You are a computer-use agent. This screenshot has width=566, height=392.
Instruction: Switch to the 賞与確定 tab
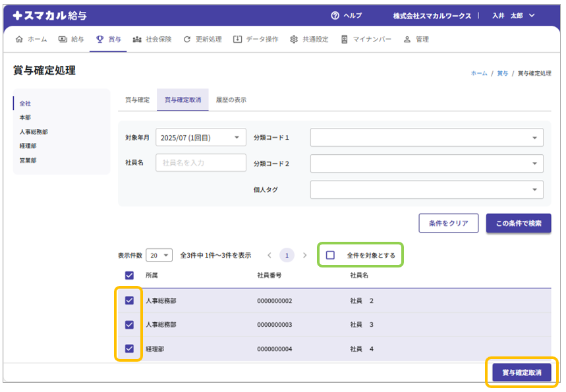pos(138,100)
